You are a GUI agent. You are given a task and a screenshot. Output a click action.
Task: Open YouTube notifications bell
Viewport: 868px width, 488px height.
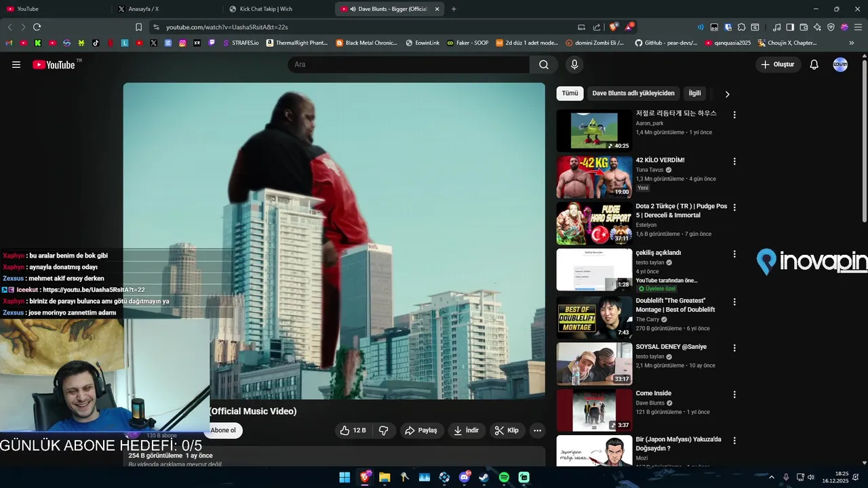pos(814,64)
